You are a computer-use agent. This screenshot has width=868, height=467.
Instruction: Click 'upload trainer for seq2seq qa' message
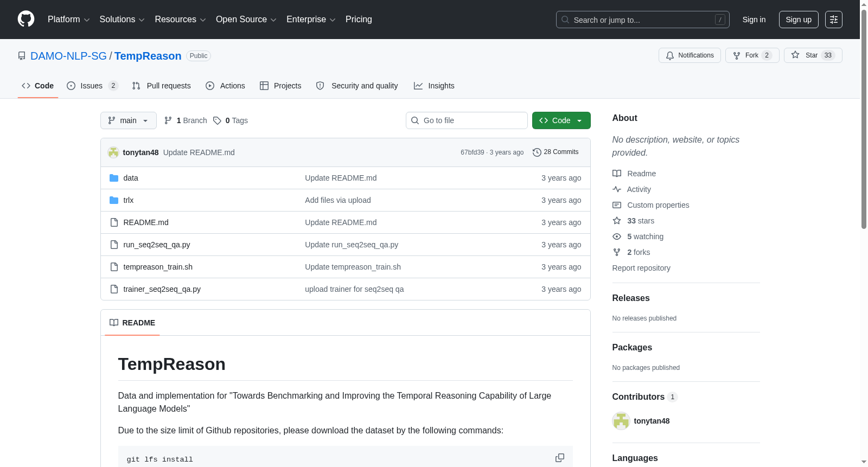click(354, 289)
